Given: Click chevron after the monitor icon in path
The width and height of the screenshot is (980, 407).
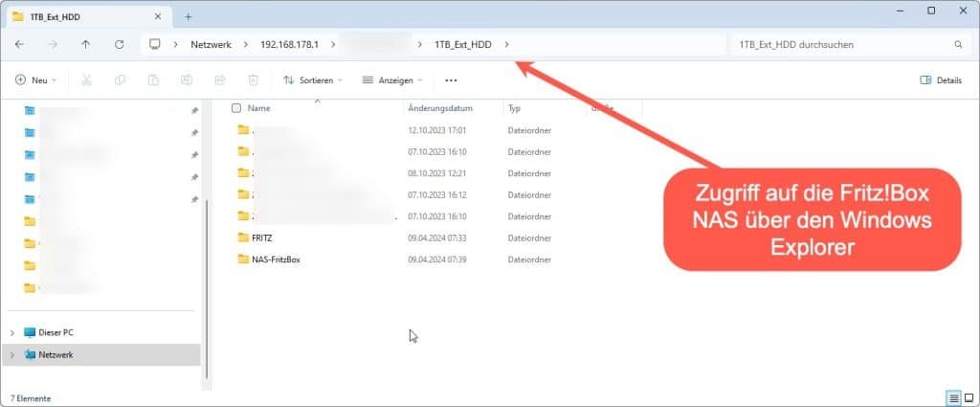Looking at the screenshot, I should 176,44.
